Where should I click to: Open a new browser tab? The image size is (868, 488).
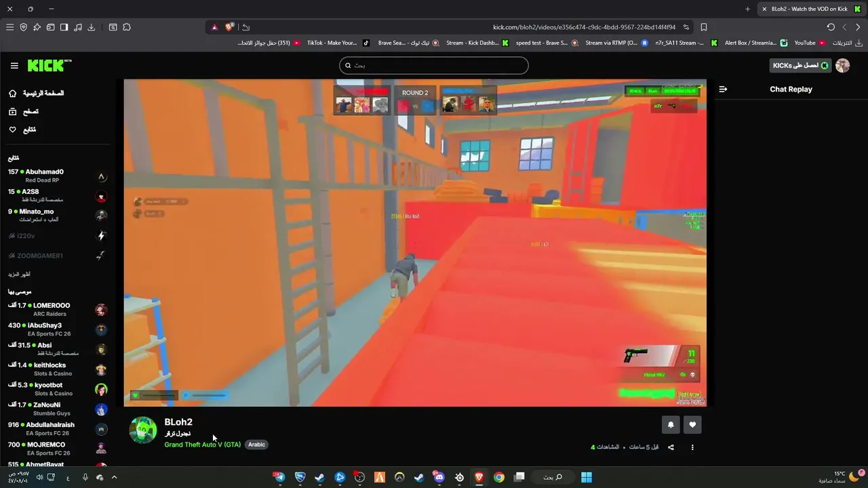pos(747,9)
